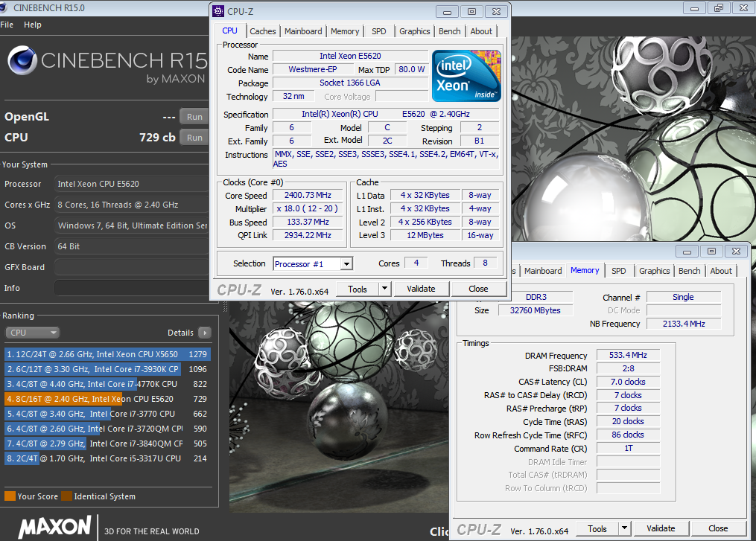This screenshot has height=541, width=756.
Task: Click the Level 3 cache value 12 MBytes
Action: pyautogui.click(x=425, y=235)
